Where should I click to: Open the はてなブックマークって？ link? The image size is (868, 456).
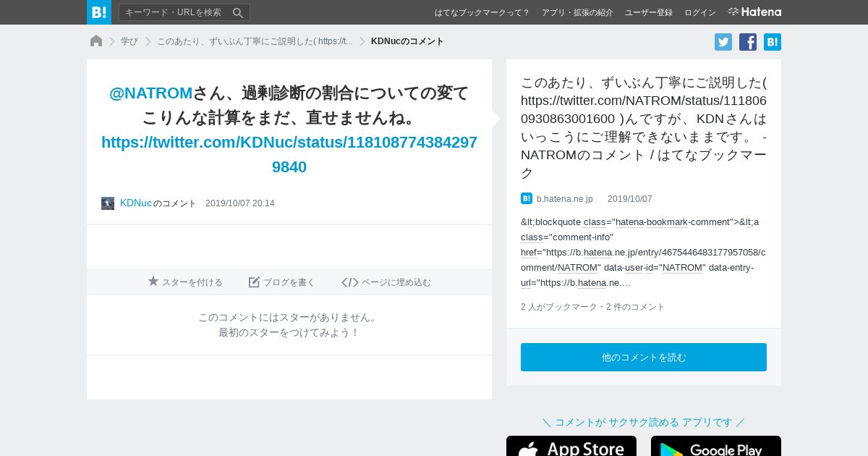[x=482, y=12]
